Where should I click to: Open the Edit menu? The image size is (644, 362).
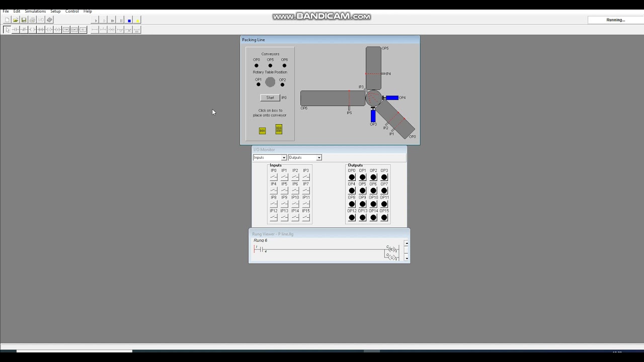(17, 11)
